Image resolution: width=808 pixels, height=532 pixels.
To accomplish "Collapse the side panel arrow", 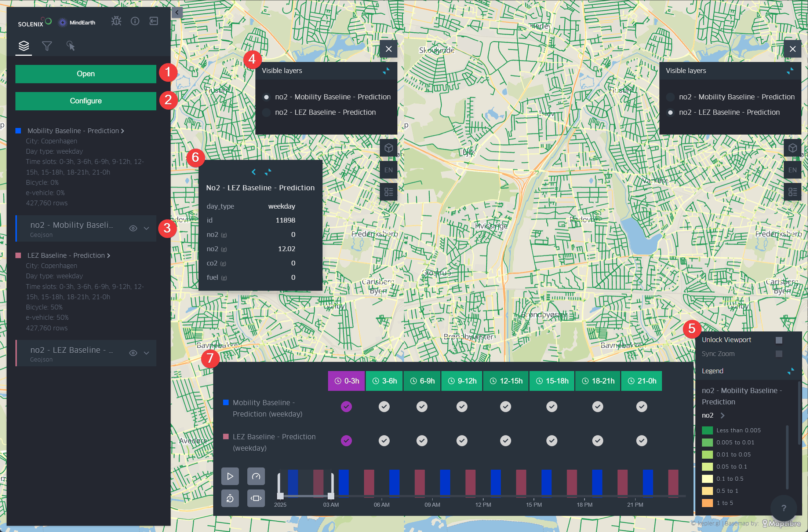I will (177, 12).
